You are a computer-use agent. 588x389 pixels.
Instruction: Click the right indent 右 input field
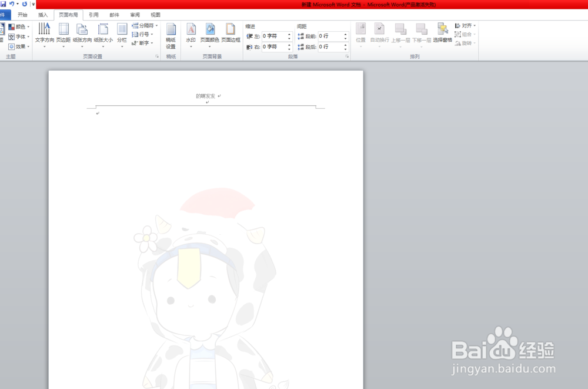coord(275,46)
